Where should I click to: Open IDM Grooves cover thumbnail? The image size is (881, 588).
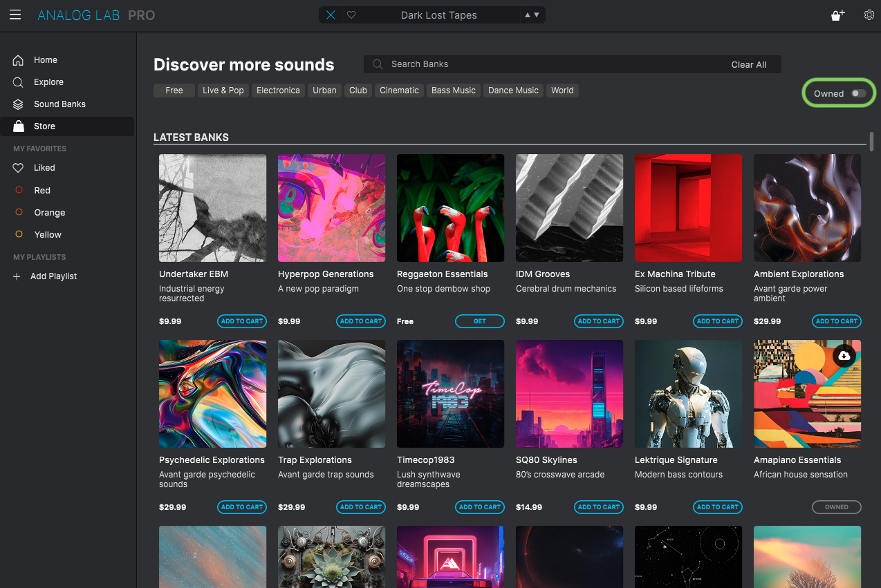pos(570,208)
